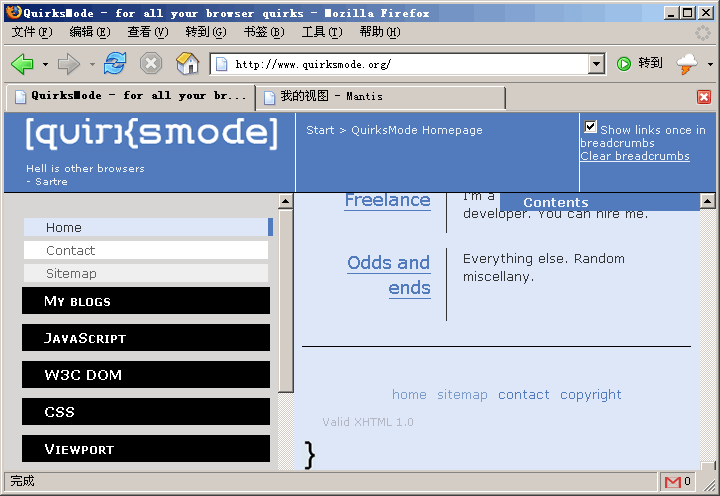Open Contact in the left navigation
The width and height of the screenshot is (720, 496).
[146, 250]
